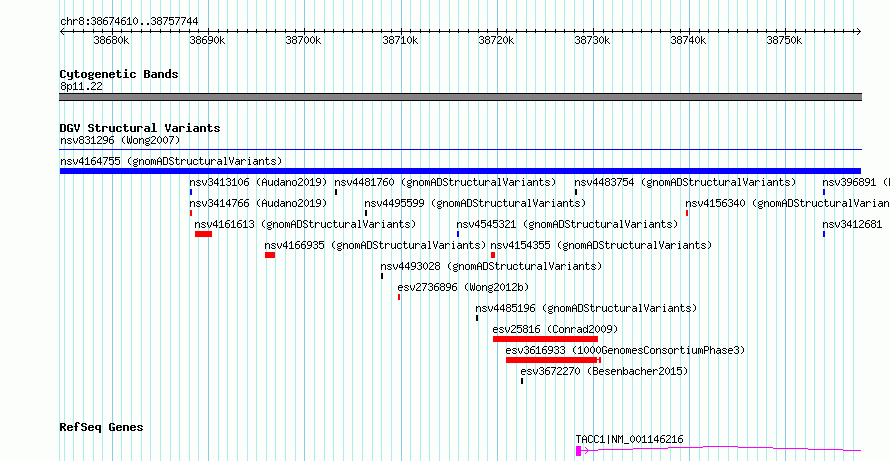This screenshot has width=890, height=461.
Task: Click the 38710k ruler tick label
Action: (401, 40)
